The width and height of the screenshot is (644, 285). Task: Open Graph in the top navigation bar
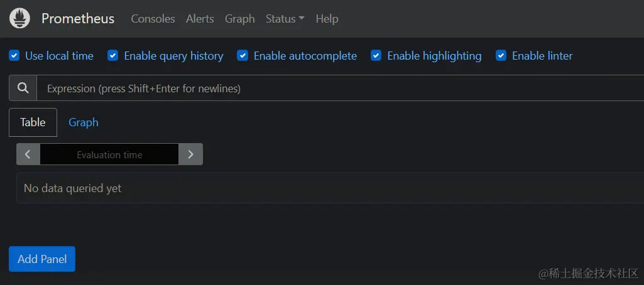[240, 19]
